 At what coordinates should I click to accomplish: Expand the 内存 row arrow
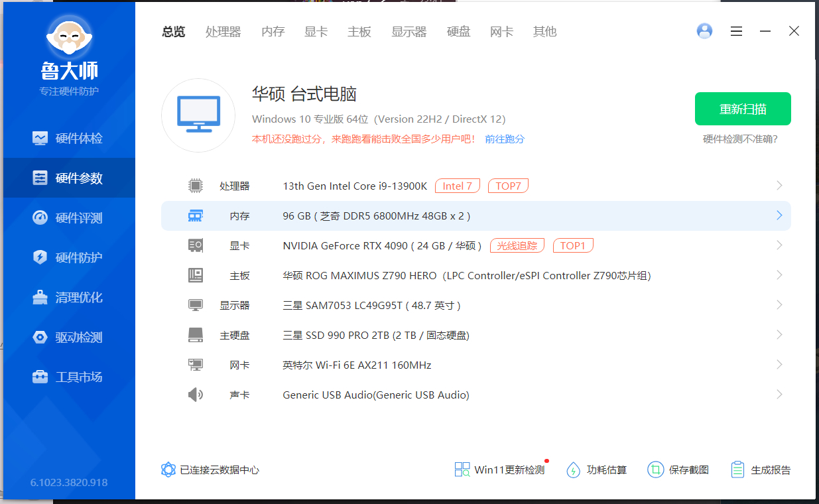pos(779,216)
